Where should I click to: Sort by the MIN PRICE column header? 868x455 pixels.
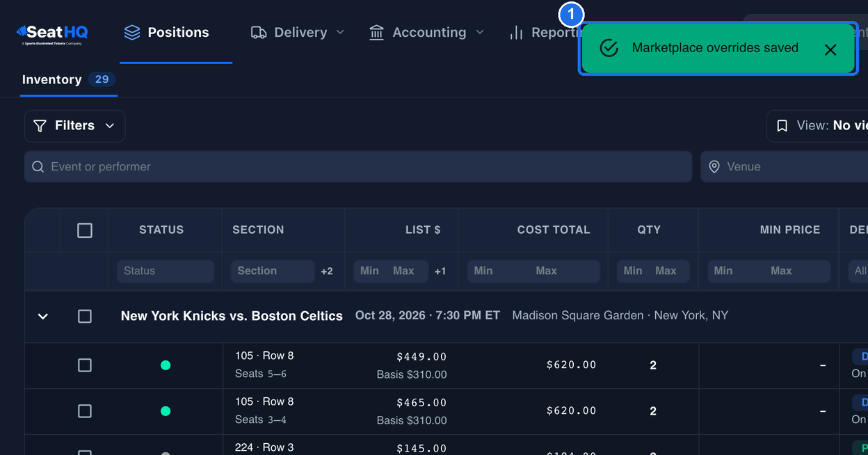click(x=790, y=230)
